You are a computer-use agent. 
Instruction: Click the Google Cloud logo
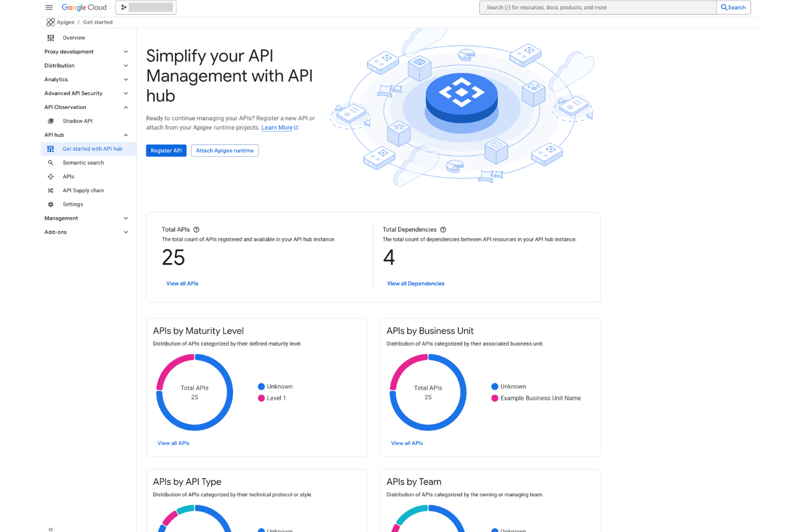(84, 8)
